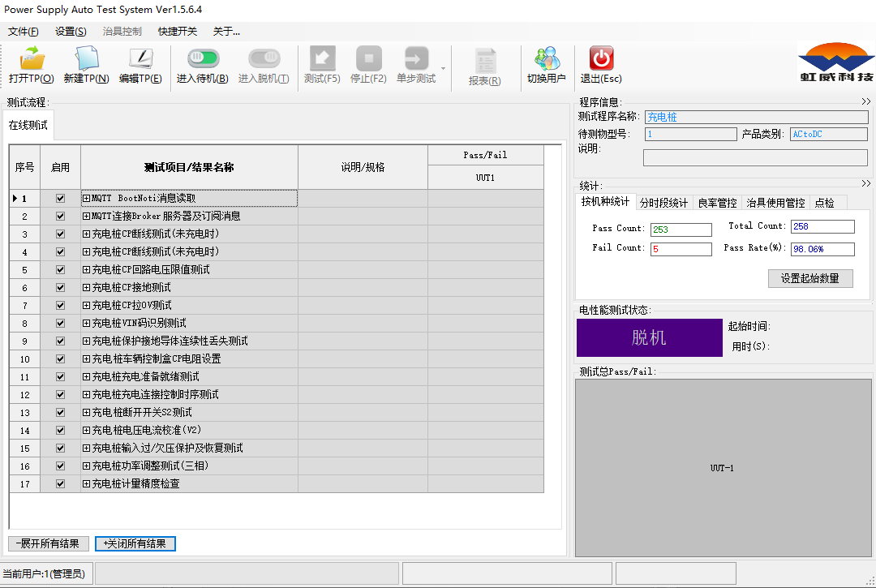Open the 关于... menu
This screenshot has height=588, width=876.
[226, 32]
